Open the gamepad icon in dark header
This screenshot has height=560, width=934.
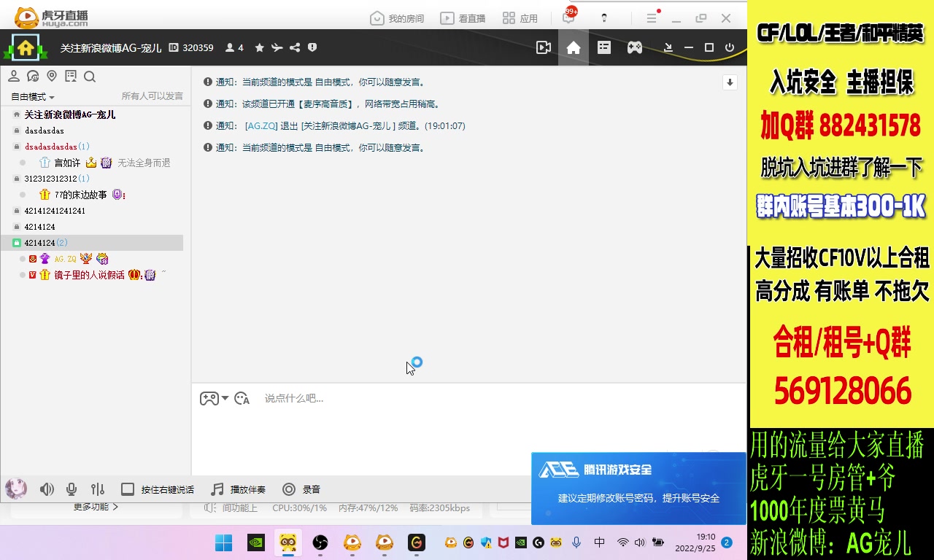[635, 47]
